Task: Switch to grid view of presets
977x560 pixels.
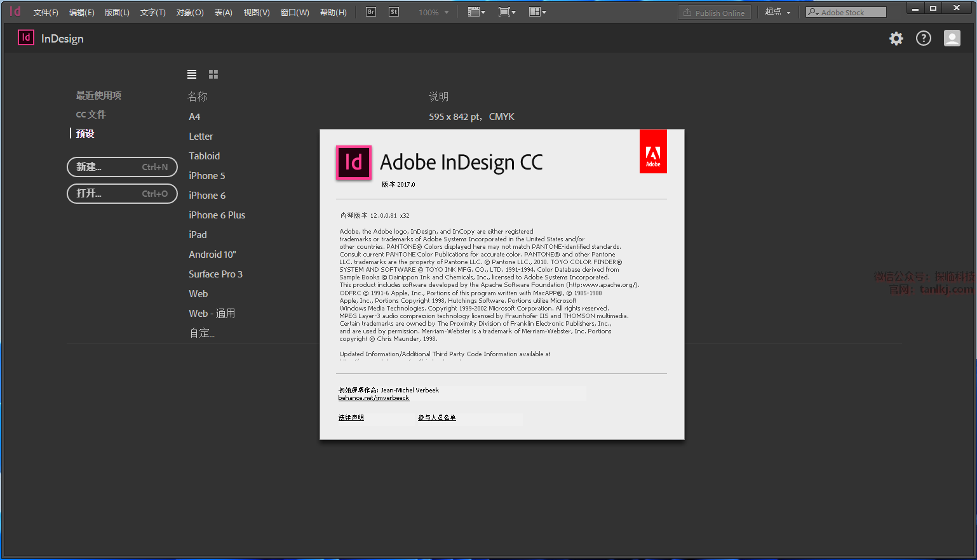Action: pos(213,74)
